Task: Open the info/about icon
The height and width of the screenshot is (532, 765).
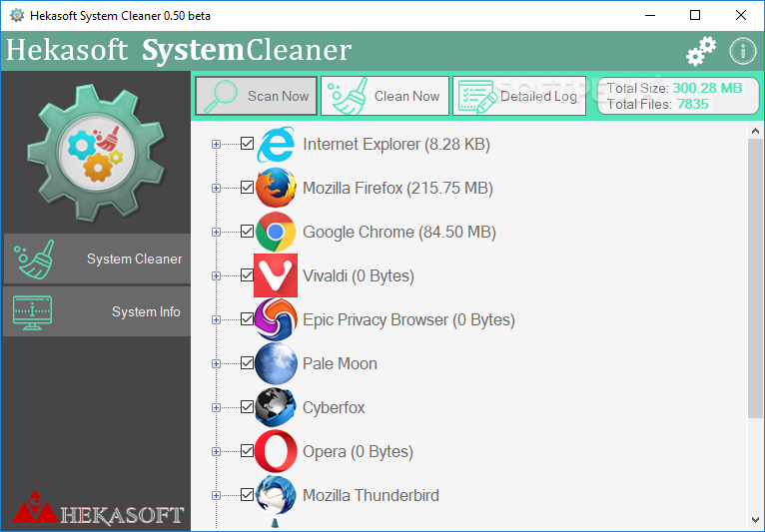Action: pyautogui.click(x=743, y=51)
